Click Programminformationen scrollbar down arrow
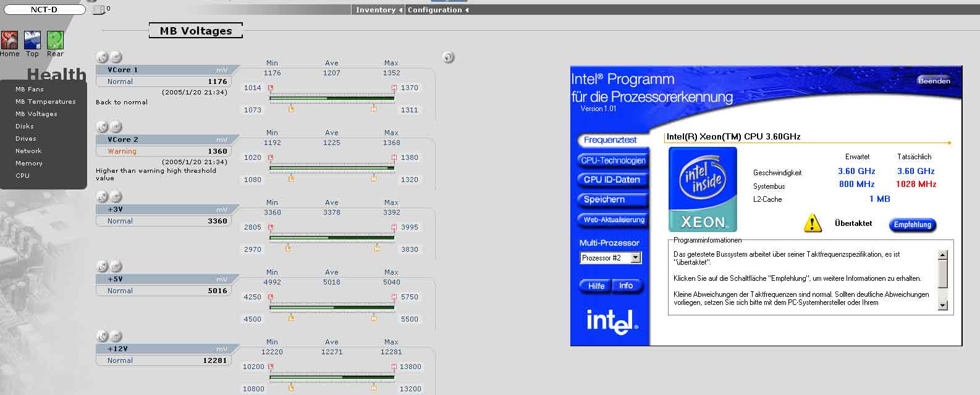980x395 pixels. [942, 305]
